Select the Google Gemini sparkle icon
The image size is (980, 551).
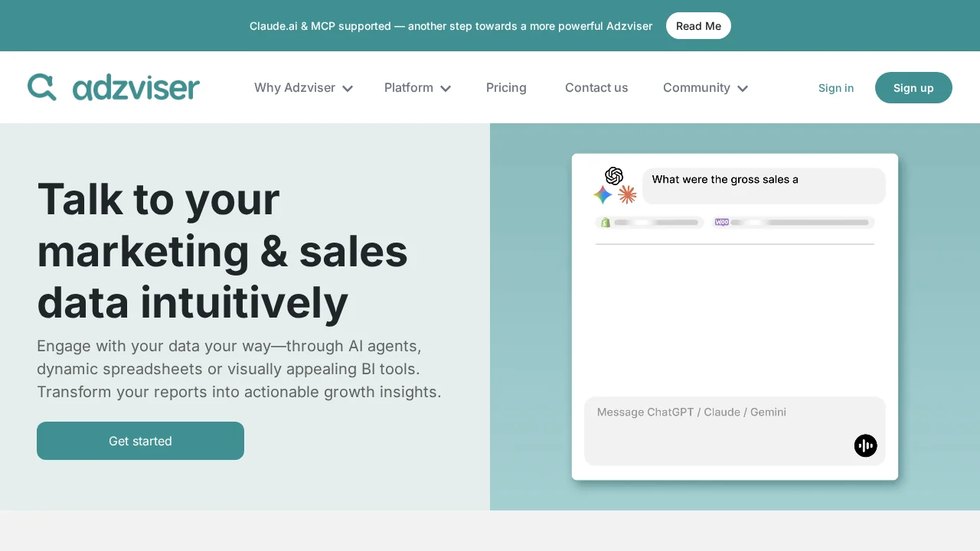(602, 195)
